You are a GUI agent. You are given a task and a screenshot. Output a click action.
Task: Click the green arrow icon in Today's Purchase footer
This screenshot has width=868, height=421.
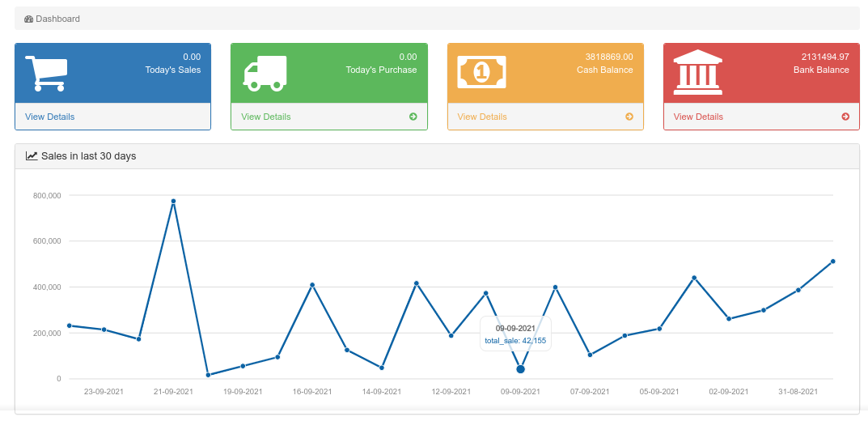[413, 117]
